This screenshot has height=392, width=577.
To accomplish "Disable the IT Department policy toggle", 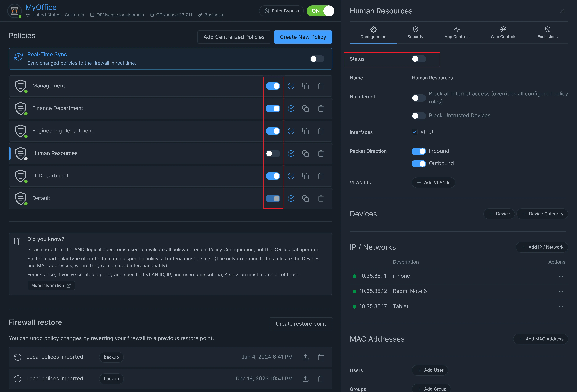I will 273,176.
